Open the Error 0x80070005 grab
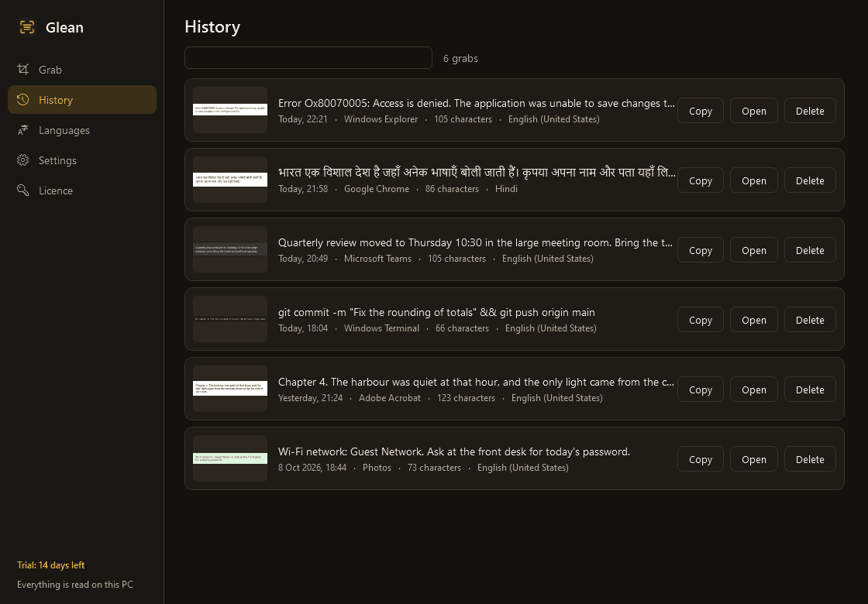 [754, 111]
